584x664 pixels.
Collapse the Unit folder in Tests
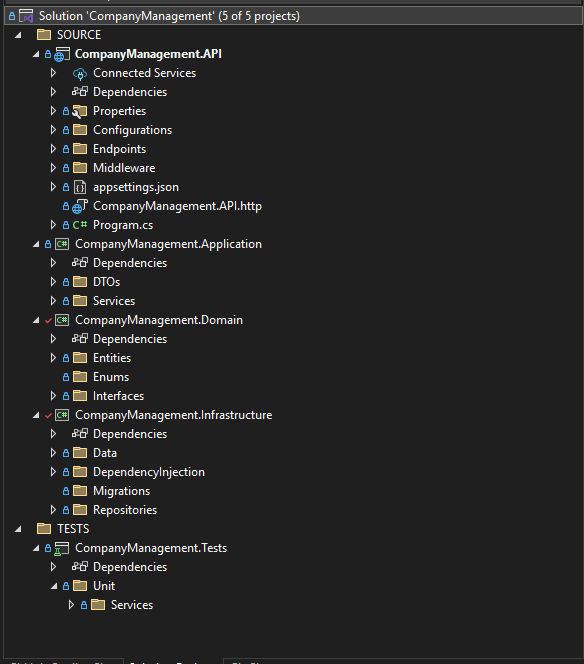54,586
